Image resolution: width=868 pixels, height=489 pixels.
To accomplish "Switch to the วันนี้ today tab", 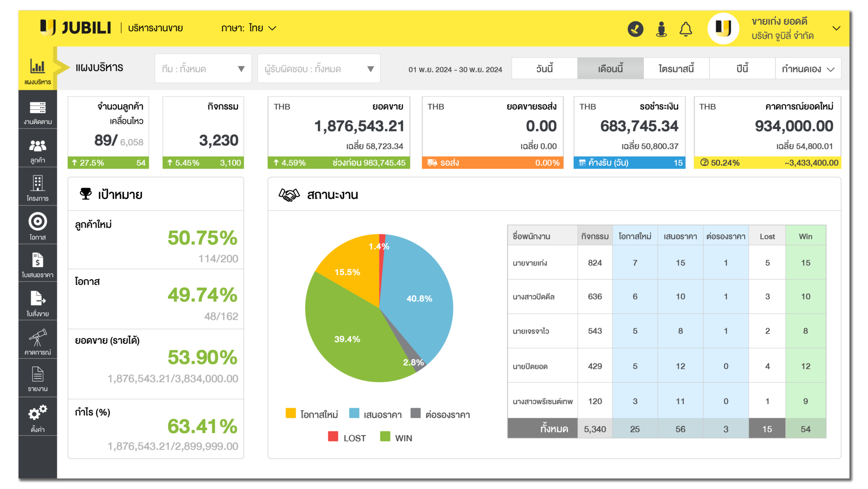I will point(544,69).
